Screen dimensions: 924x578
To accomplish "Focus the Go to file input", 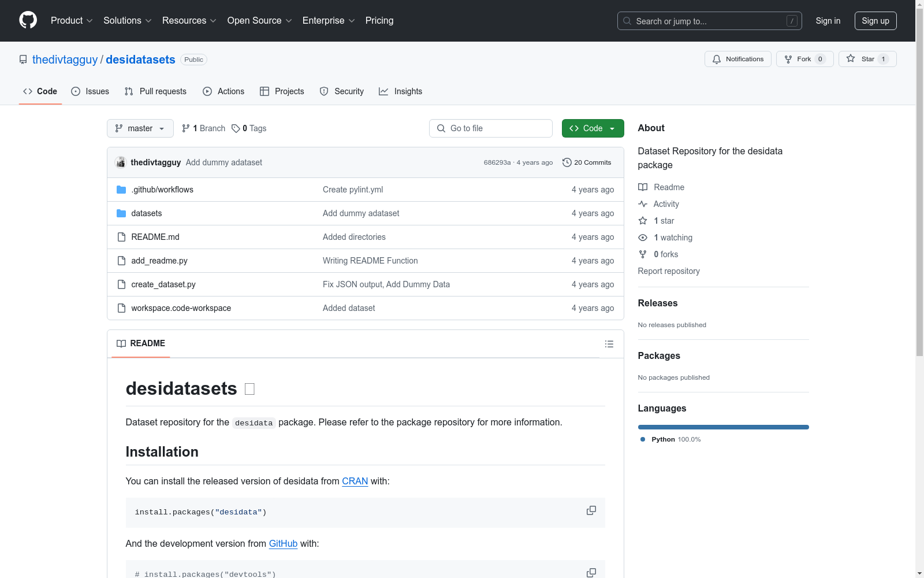I will [x=491, y=128].
